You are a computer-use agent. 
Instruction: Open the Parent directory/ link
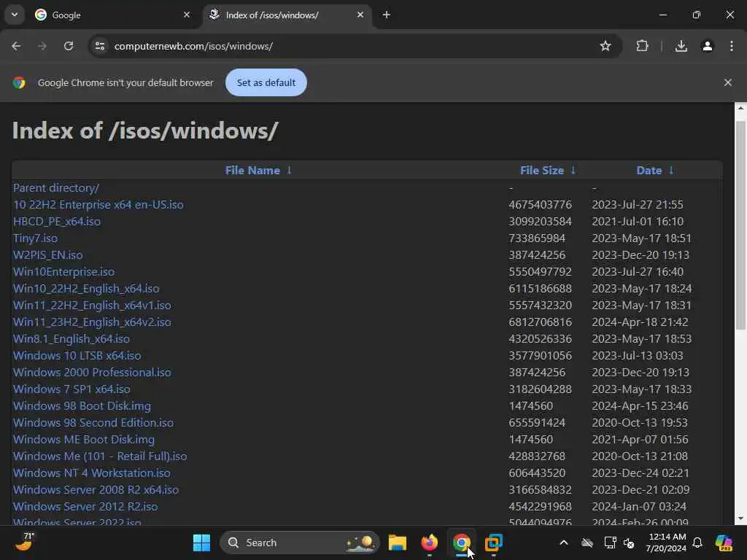point(56,188)
